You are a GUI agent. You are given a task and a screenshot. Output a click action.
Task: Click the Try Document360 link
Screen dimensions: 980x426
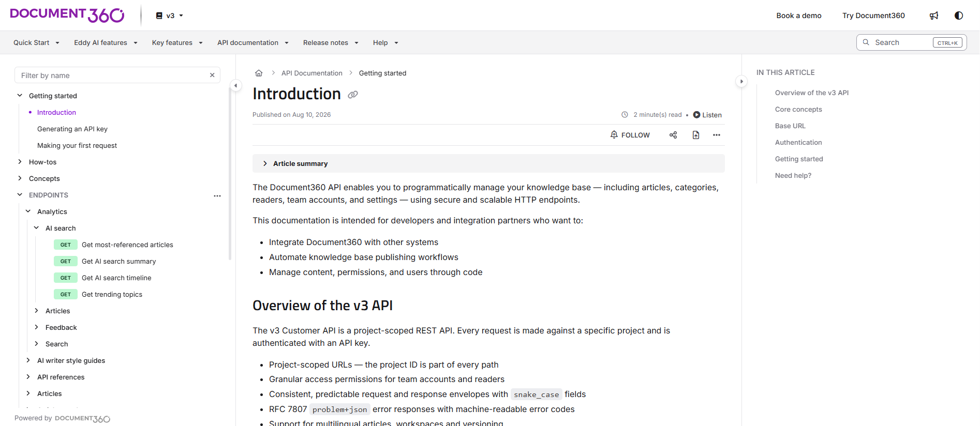point(873,16)
